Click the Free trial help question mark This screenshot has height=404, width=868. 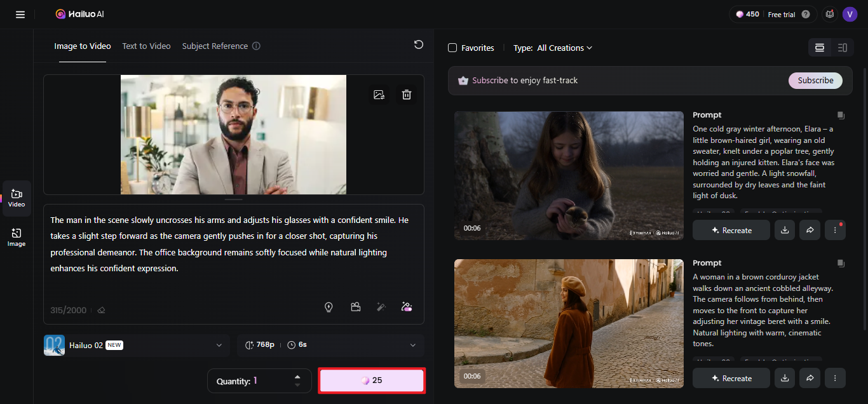click(806, 14)
